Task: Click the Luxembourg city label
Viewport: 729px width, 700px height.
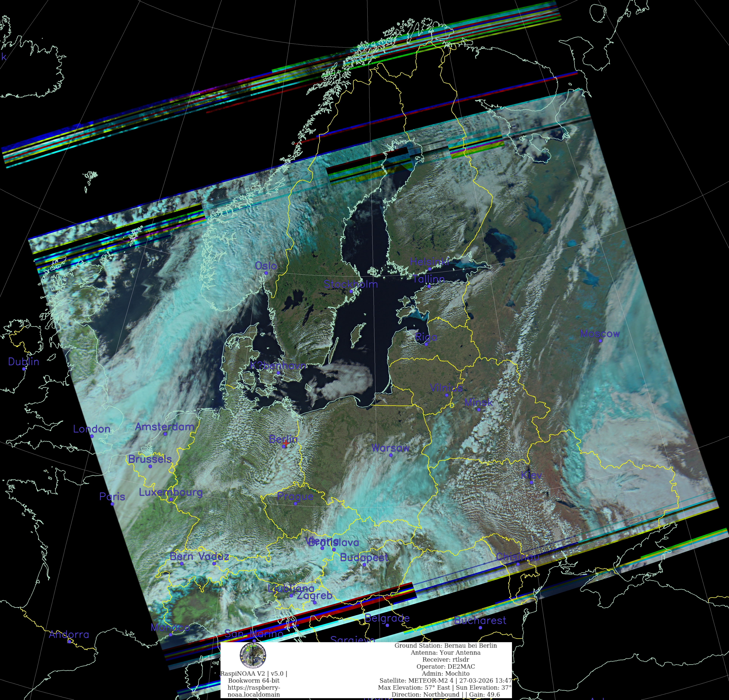Action: 171,492
